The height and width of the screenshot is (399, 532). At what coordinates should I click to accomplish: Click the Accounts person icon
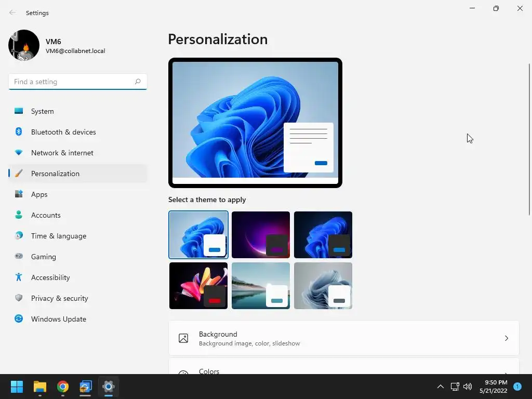pos(19,215)
